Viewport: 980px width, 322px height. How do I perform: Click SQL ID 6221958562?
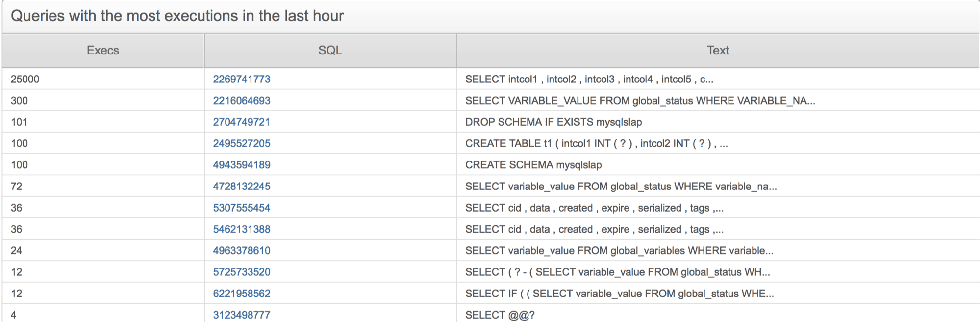coord(241,294)
